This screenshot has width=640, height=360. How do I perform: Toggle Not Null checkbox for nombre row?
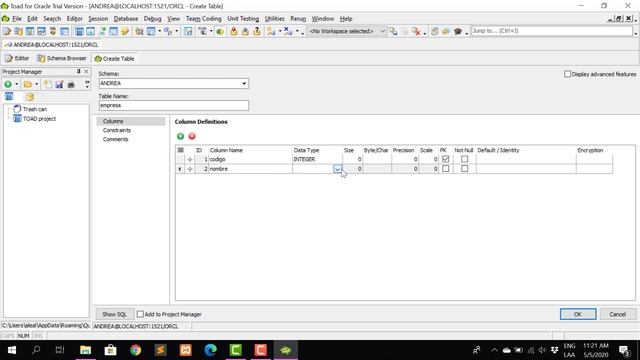(464, 169)
